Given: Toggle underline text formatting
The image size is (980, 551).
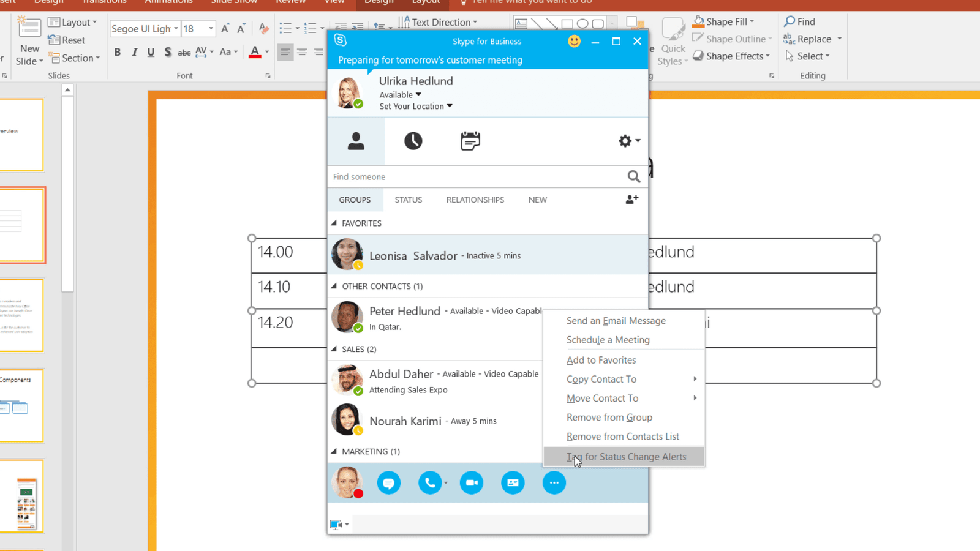Looking at the screenshot, I should [x=151, y=52].
